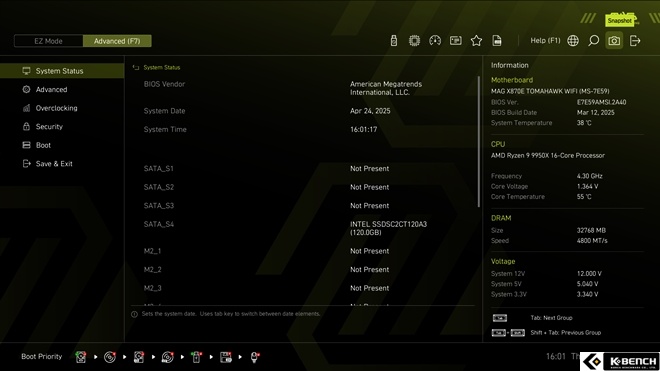Click the back arrow beside System Status breadcrumb

click(136, 67)
